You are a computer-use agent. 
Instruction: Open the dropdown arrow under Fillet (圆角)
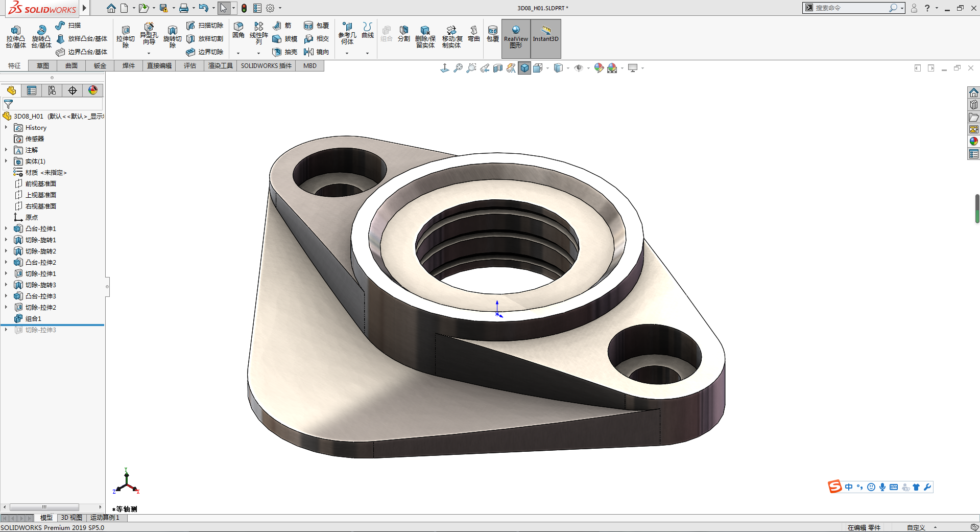pos(238,53)
